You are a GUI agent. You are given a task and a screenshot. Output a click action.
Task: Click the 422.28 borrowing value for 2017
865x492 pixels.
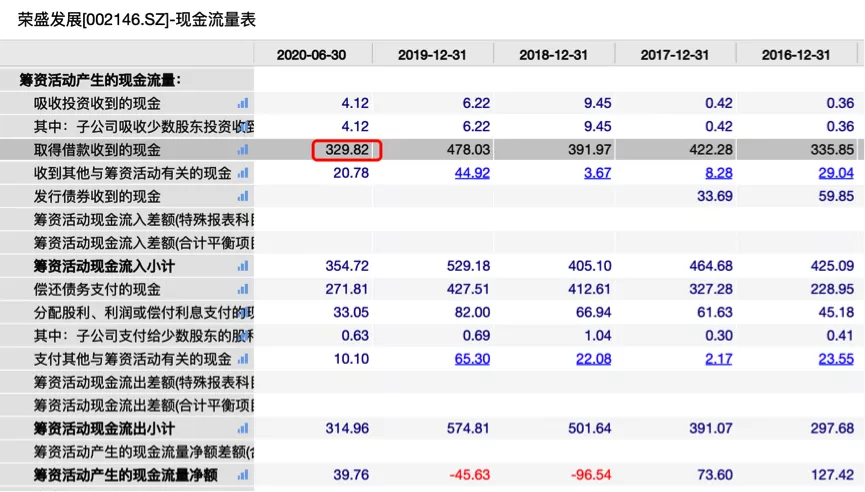[711, 149]
